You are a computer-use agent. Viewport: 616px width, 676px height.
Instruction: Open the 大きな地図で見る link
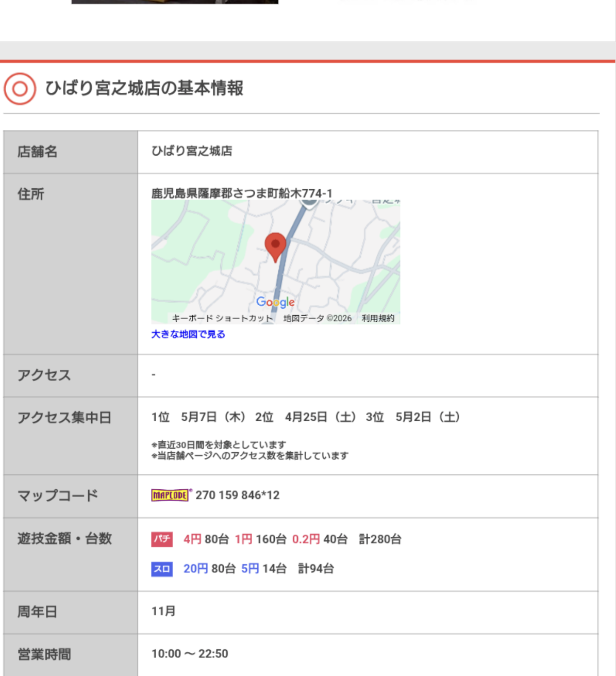188,334
